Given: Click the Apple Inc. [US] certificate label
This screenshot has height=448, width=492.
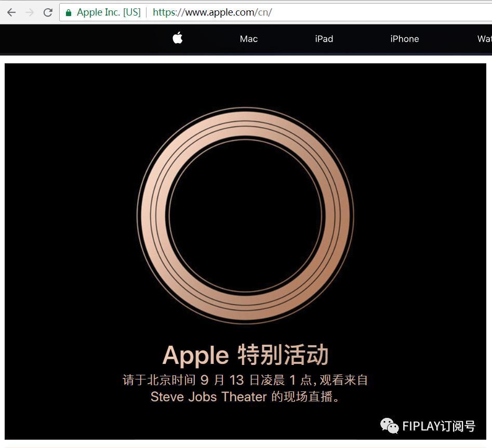Looking at the screenshot, I should [108, 12].
